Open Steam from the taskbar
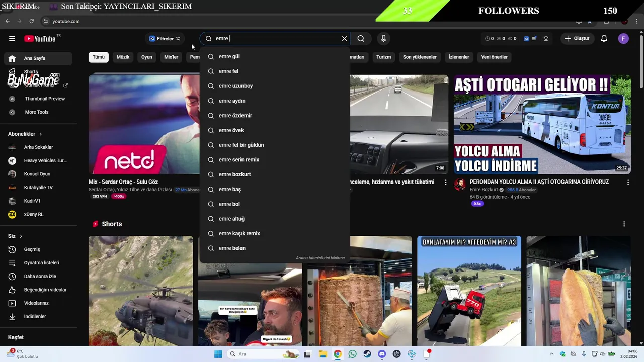Screen dimensions: 644x362 (x=367, y=354)
